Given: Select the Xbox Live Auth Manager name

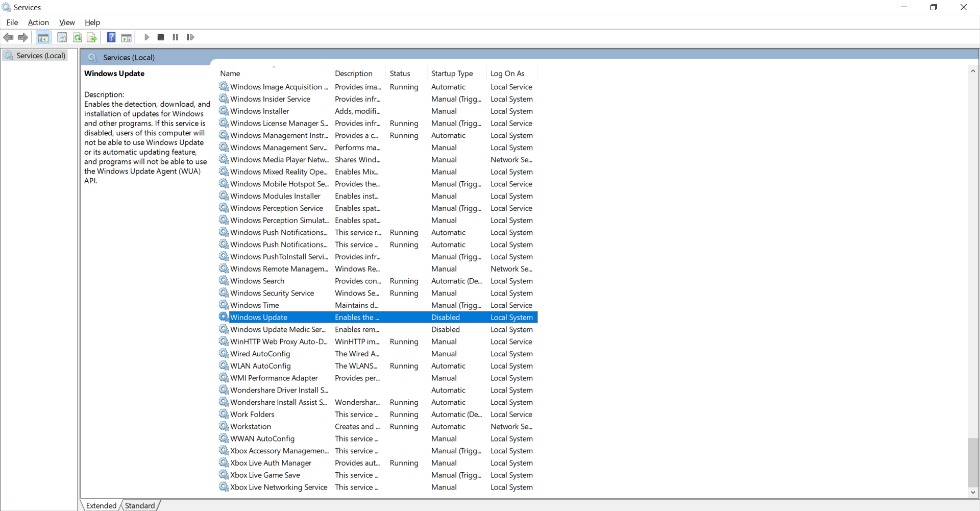Looking at the screenshot, I should pos(271,463).
